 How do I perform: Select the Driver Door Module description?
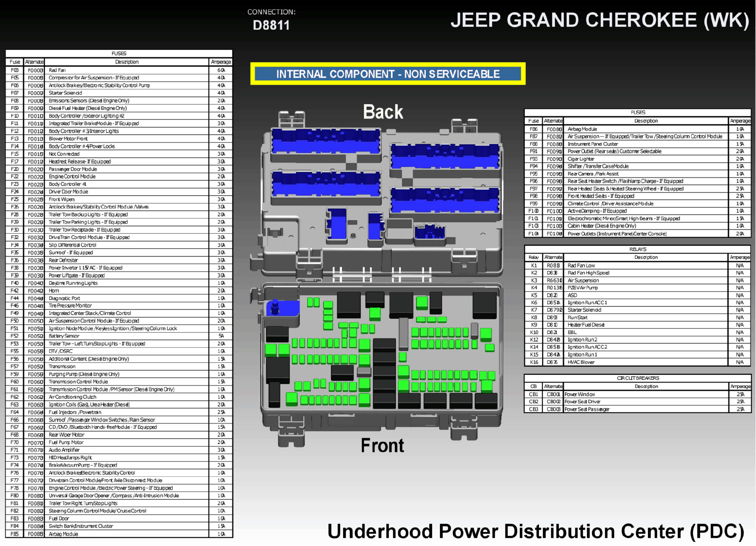point(68,192)
